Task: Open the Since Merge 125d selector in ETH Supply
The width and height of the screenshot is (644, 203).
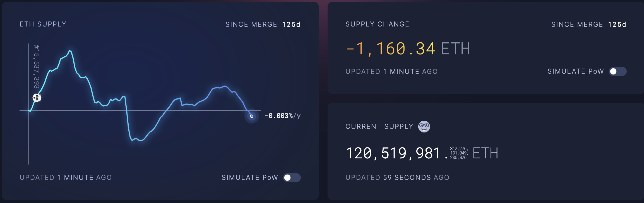Action: coord(263,25)
